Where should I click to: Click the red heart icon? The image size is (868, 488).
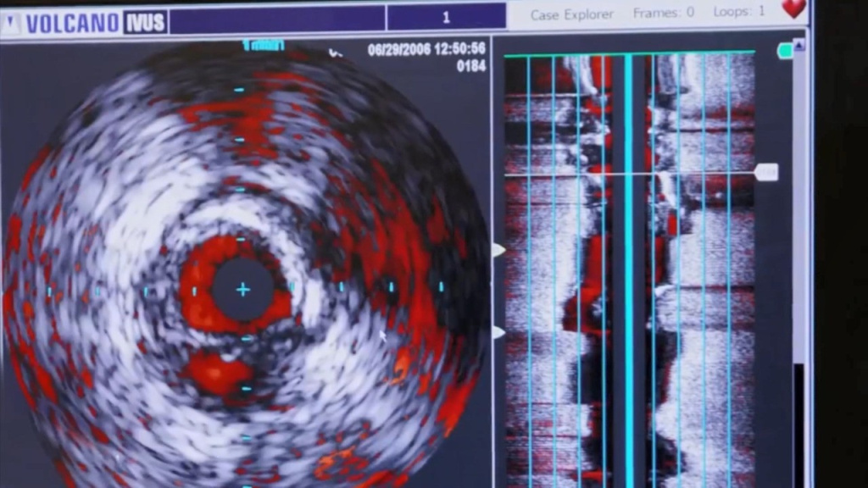[x=793, y=9]
